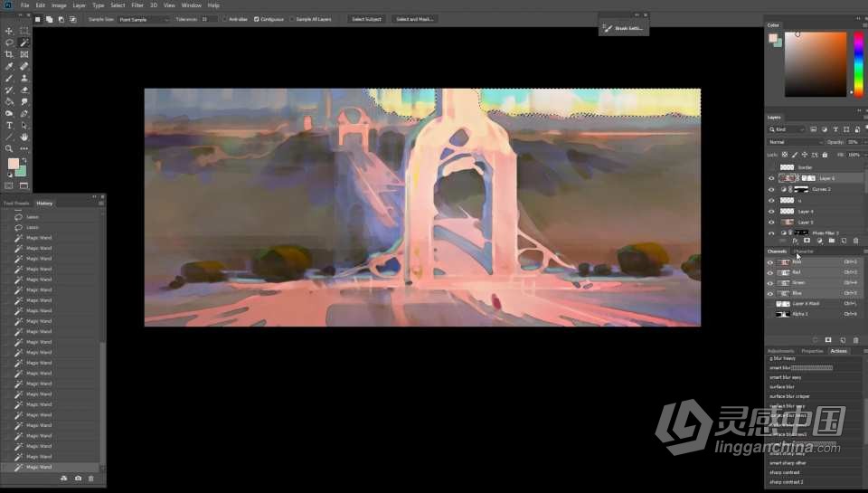This screenshot has width=868, height=493.
Task: Open the File menu
Action: [x=25, y=5]
